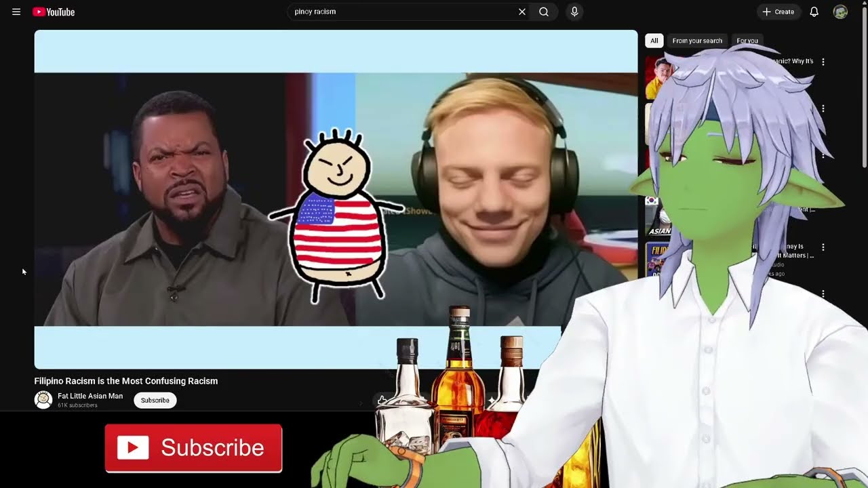Subscribe with the white Subscribe button
The height and width of the screenshot is (488, 868).
(155, 400)
